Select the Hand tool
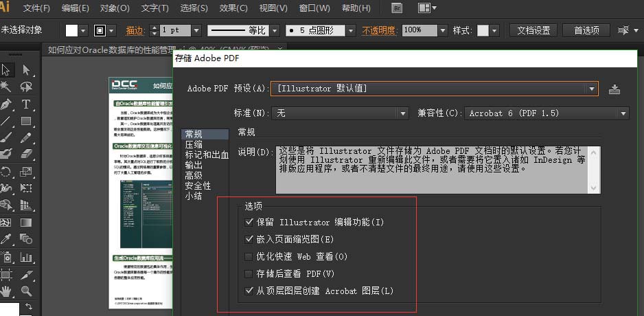Screen dimensions: 644x316 pyautogui.click(x=5, y=291)
